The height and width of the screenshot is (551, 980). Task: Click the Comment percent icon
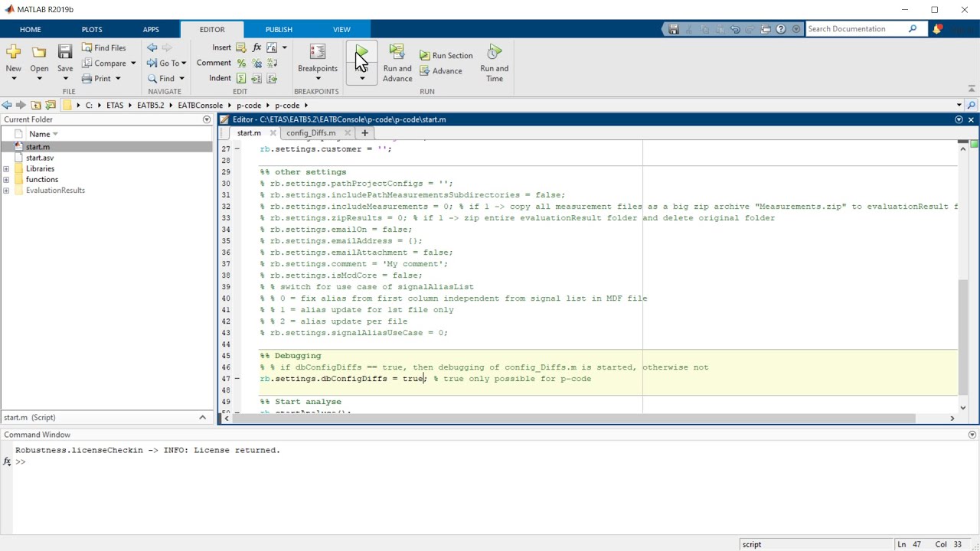[x=241, y=63]
